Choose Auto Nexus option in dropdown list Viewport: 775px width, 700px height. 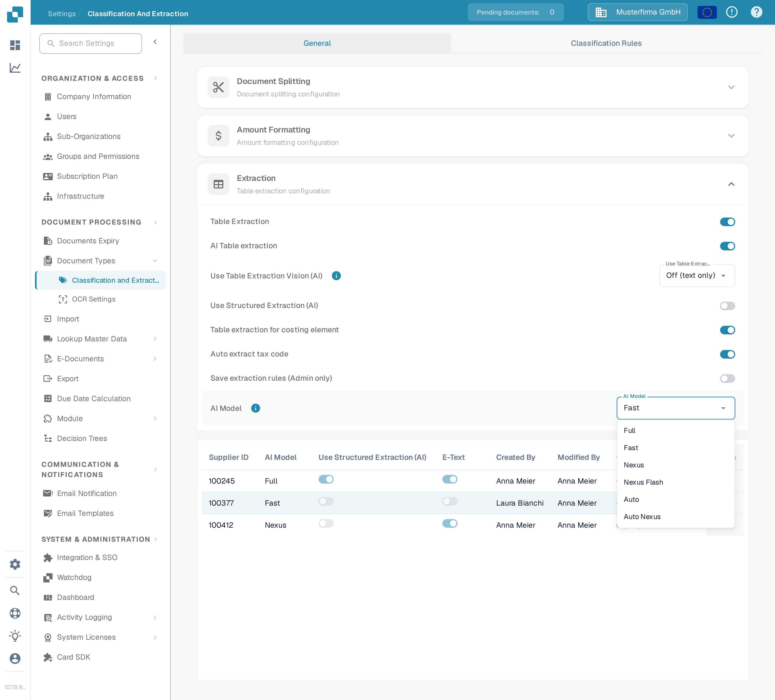click(676, 517)
